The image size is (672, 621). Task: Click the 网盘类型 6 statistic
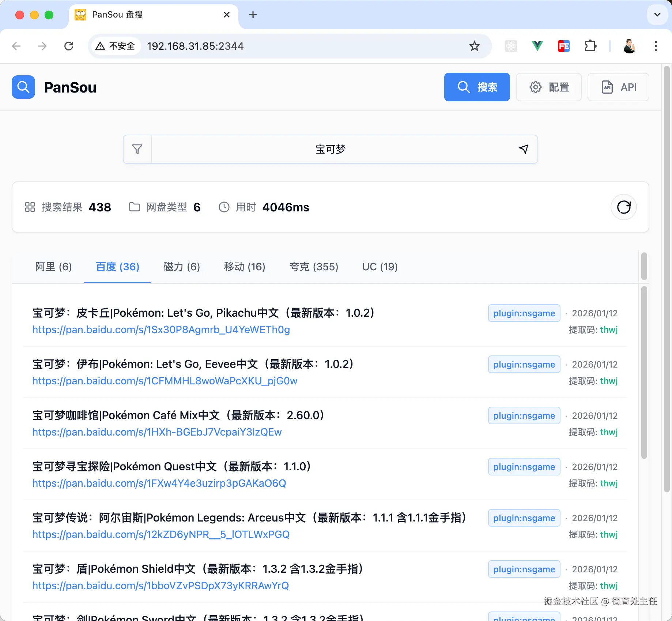click(x=165, y=207)
